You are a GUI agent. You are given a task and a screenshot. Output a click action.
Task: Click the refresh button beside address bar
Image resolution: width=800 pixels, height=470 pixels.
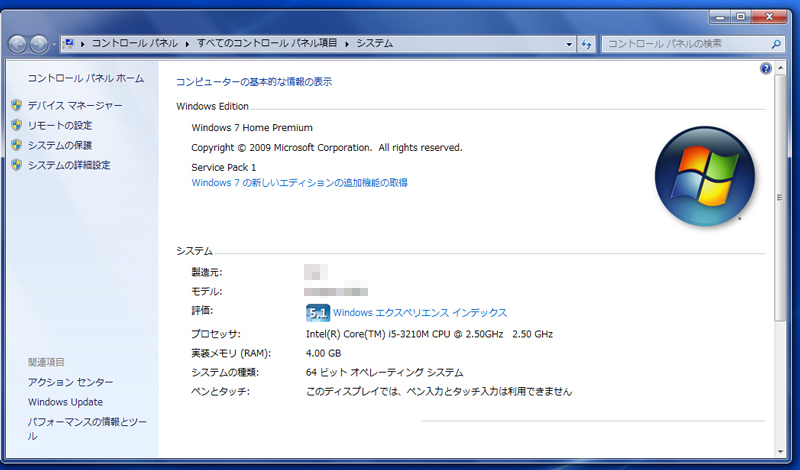(x=587, y=44)
